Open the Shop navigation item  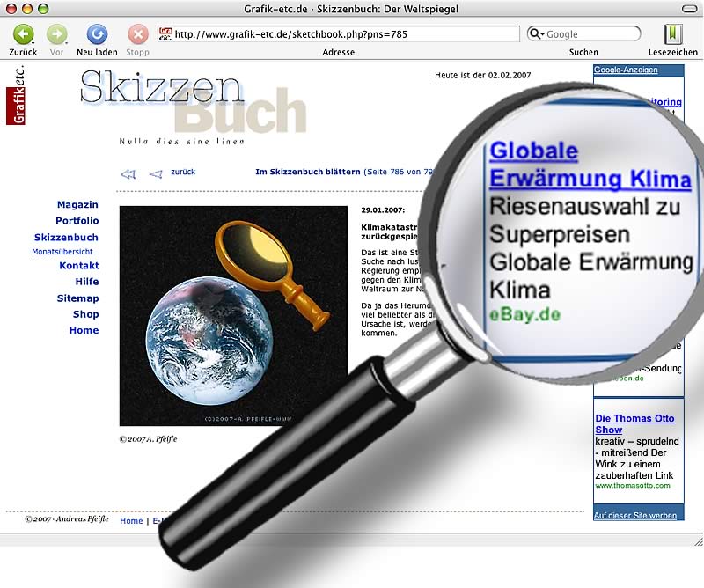(x=85, y=314)
